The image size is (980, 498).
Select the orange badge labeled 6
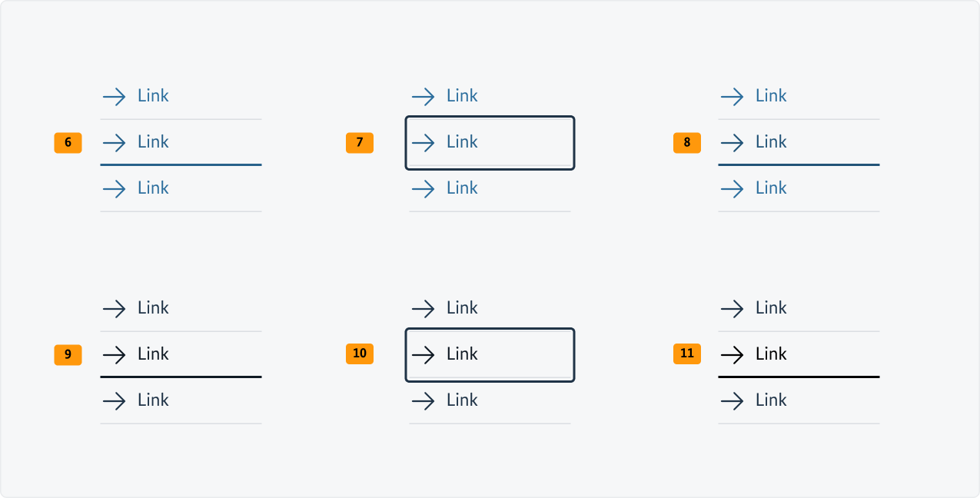(68, 142)
